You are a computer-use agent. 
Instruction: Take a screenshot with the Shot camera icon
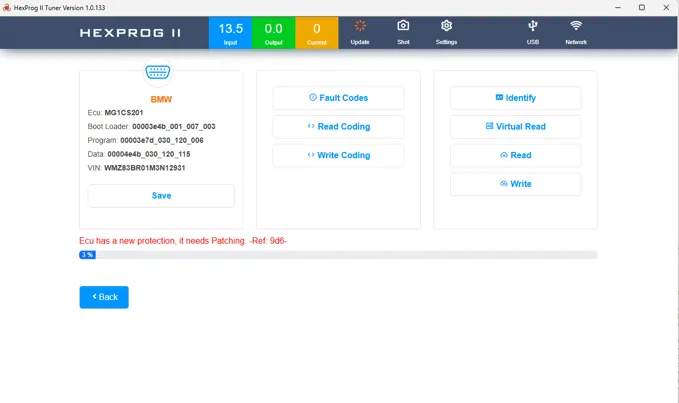pos(403,26)
